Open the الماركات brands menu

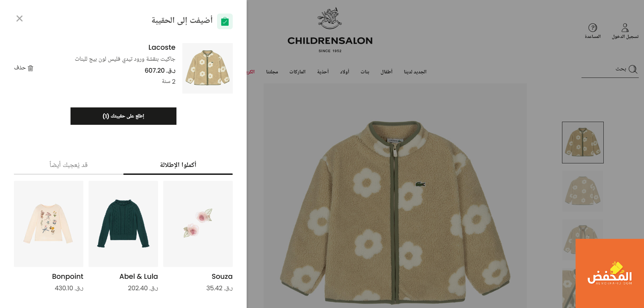tap(297, 72)
